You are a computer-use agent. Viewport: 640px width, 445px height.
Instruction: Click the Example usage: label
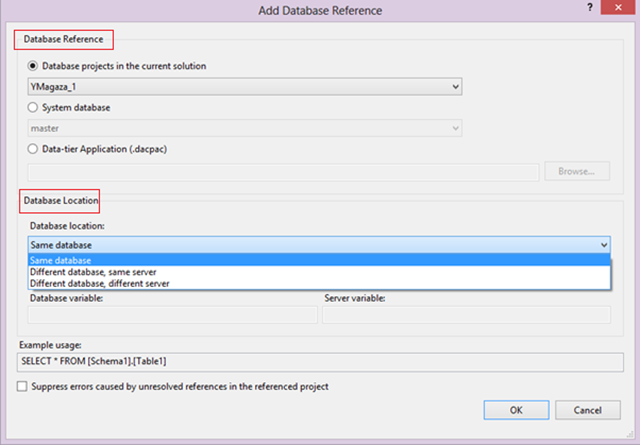(50, 345)
